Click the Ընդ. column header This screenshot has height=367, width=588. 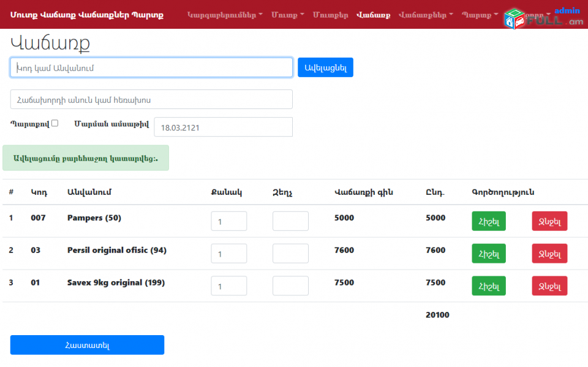click(x=435, y=192)
